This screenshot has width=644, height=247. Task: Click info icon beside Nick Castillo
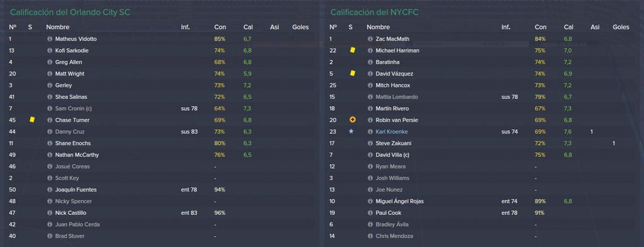(x=50, y=213)
